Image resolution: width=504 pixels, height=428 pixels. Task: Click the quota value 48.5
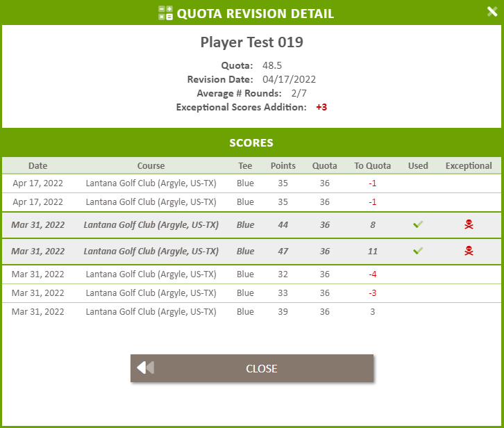[272, 65]
